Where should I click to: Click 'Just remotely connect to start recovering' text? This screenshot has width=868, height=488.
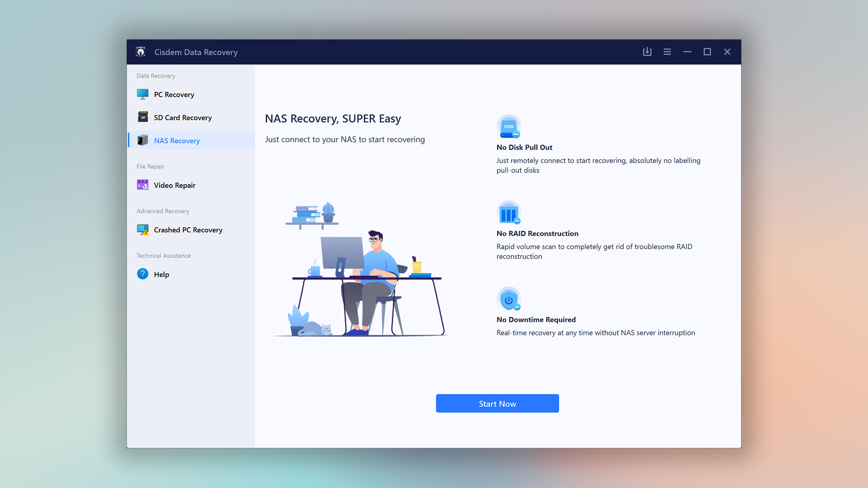pos(598,165)
